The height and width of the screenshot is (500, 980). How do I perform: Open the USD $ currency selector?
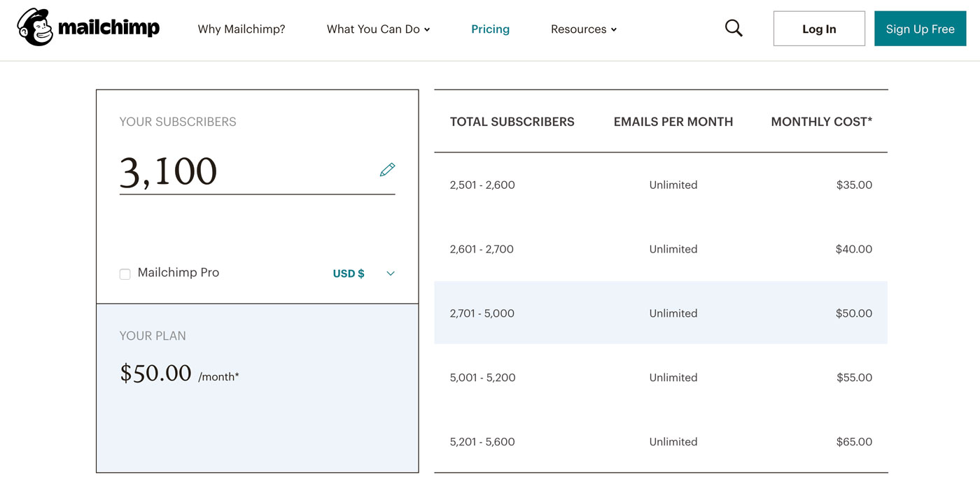point(349,273)
